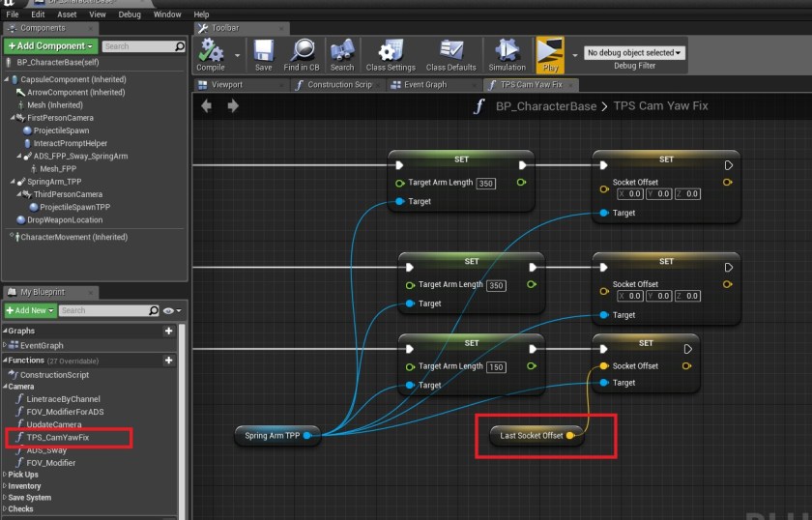This screenshot has height=520, width=812.
Task: Switch to the Event Graph tab
Action: coord(423,84)
